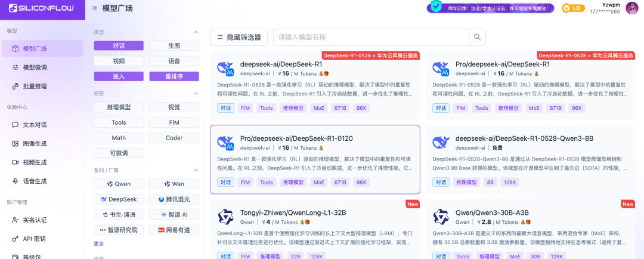Toggle the 生图 type filter
The width and height of the screenshot is (644, 259).
(174, 45)
